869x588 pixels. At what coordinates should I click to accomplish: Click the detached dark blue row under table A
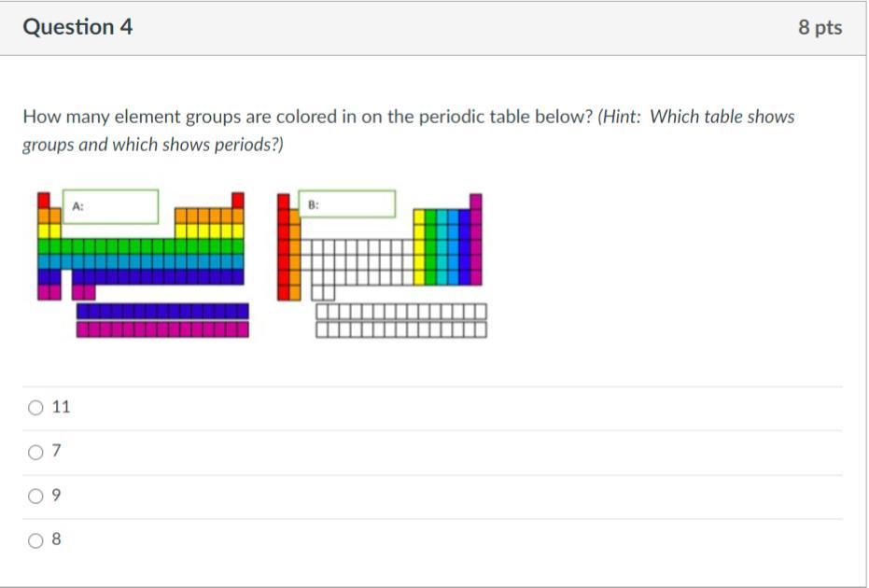click(x=162, y=311)
